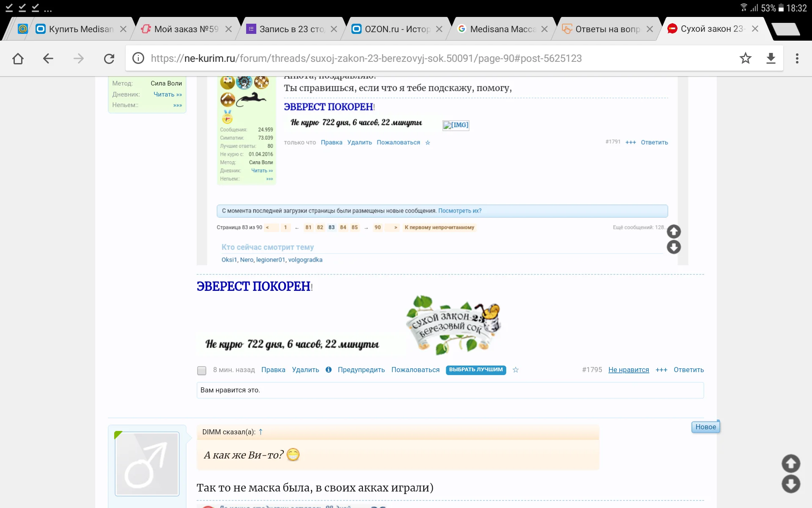Image resolution: width=812 pixels, height=508 pixels.
Task: Go back using the browser back arrow
Action: 48,58
